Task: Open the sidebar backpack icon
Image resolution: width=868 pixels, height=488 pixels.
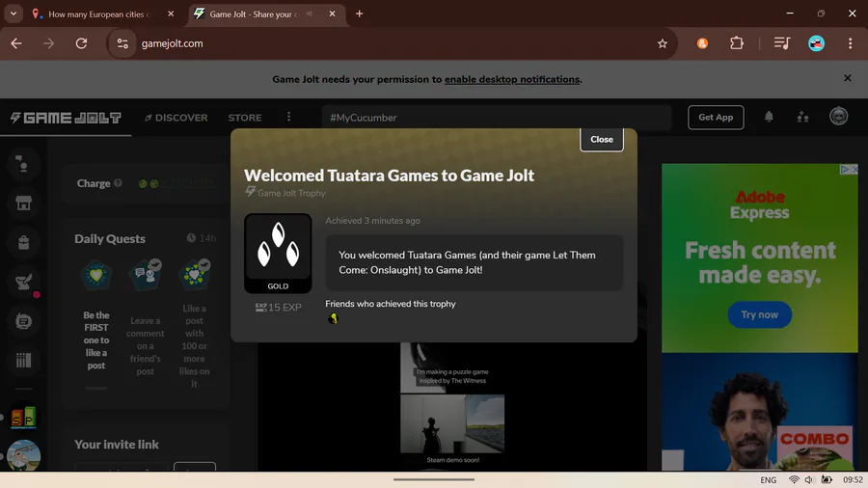Action: [x=23, y=242]
